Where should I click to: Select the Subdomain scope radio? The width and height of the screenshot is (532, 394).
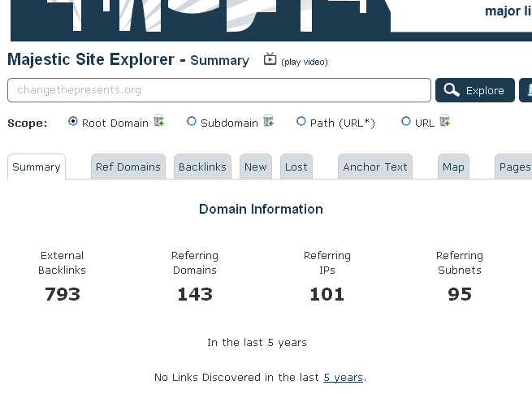pos(192,121)
